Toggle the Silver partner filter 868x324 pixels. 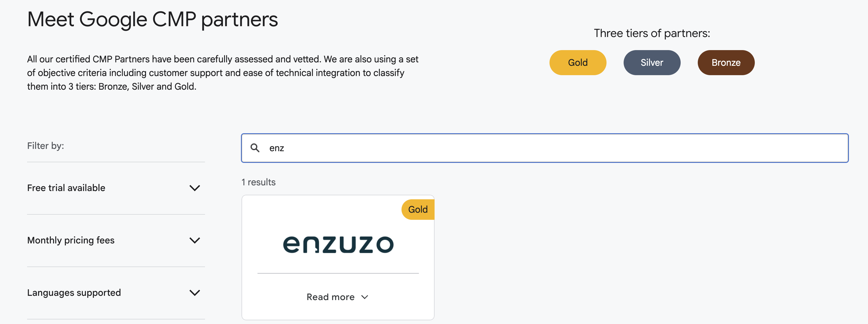(652, 62)
